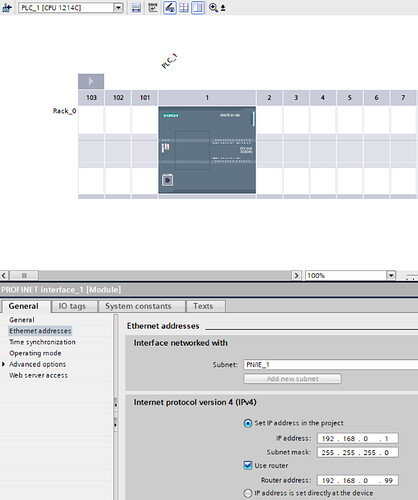Select Time synchronization in navigation list
This screenshot has width=418, height=500.
(x=42, y=342)
